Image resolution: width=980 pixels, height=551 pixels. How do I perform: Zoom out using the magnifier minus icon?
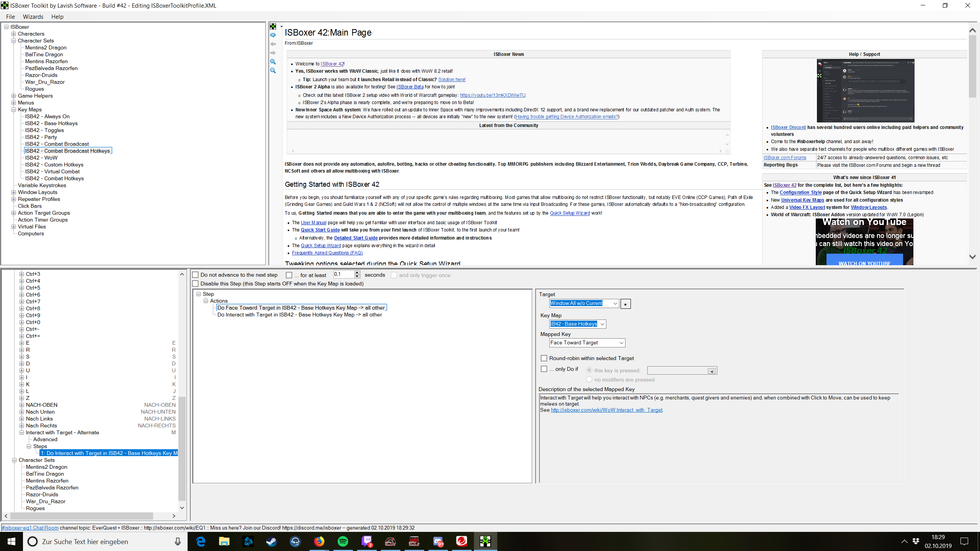[x=273, y=70]
